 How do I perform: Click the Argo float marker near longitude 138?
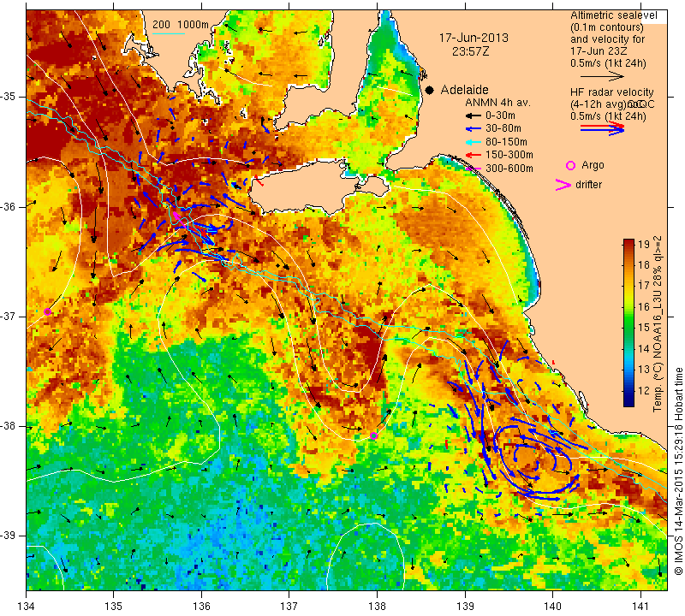[x=373, y=435]
